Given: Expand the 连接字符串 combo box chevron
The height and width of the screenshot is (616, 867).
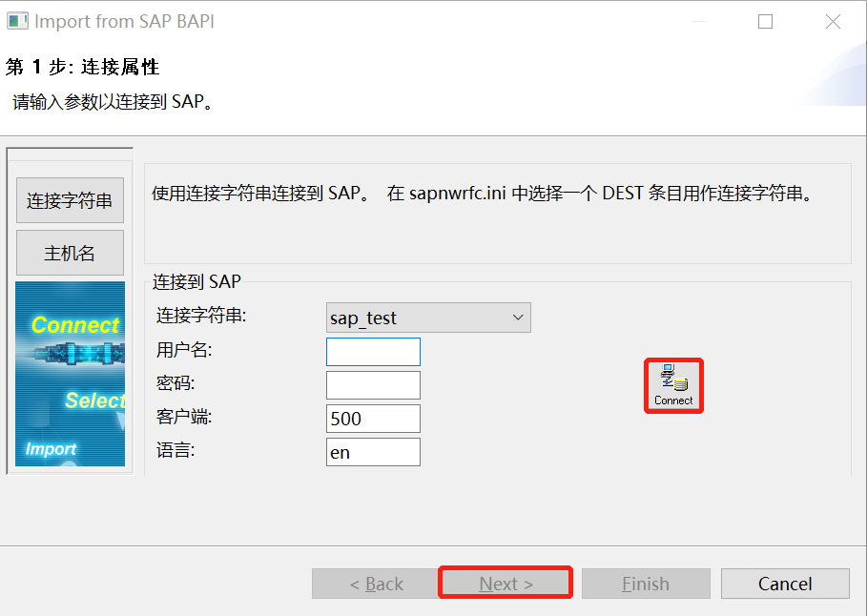Looking at the screenshot, I should pyautogui.click(x=518, y=318).
